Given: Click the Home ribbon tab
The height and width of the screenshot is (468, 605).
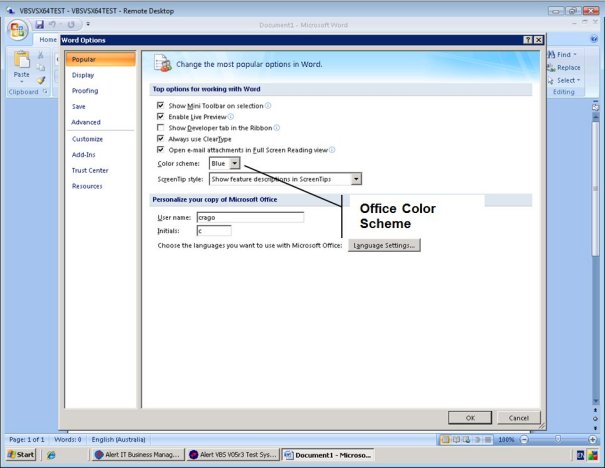Looking at the screenshot, I should (47, 40).
